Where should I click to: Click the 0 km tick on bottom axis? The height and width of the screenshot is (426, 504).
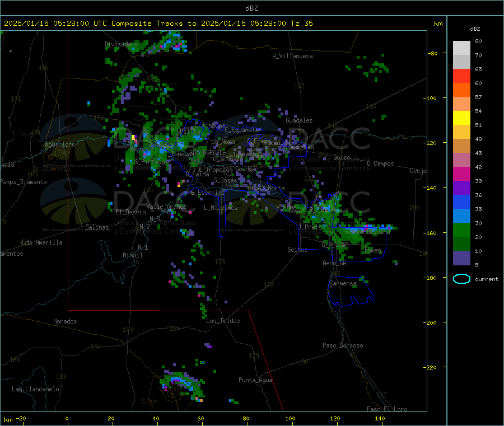[x=67, y=419]
